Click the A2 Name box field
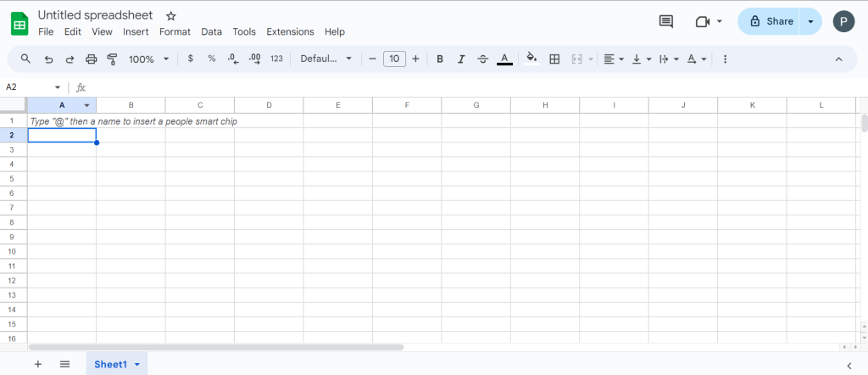868x375 pixels. 28,87
